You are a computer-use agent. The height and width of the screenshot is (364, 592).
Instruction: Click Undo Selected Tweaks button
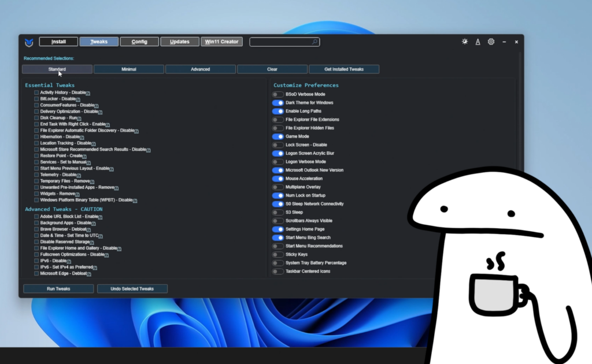pos(132,288)
